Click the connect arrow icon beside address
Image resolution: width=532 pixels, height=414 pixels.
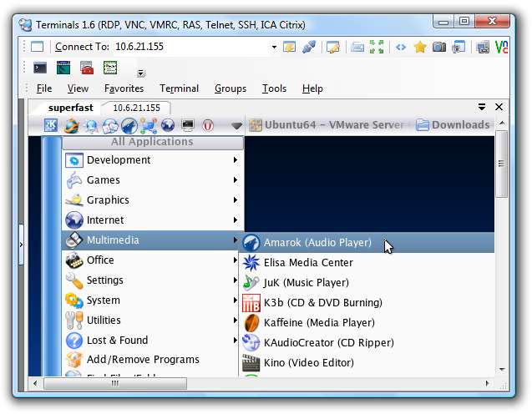click(289, 47)
